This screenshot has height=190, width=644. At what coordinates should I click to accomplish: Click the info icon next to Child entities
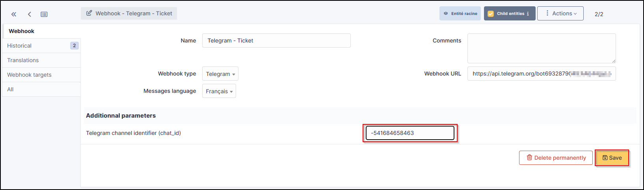tap(528, 13)
